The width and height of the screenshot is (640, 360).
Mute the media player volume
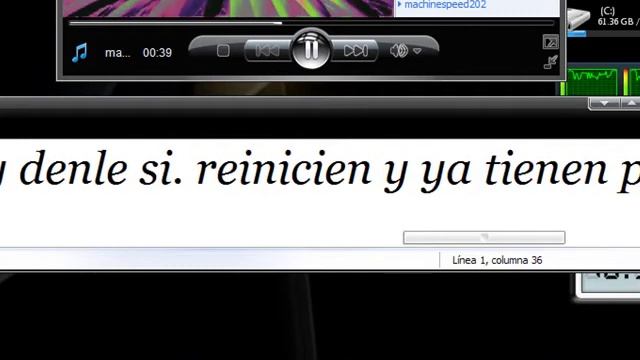(x=398, y=51)
